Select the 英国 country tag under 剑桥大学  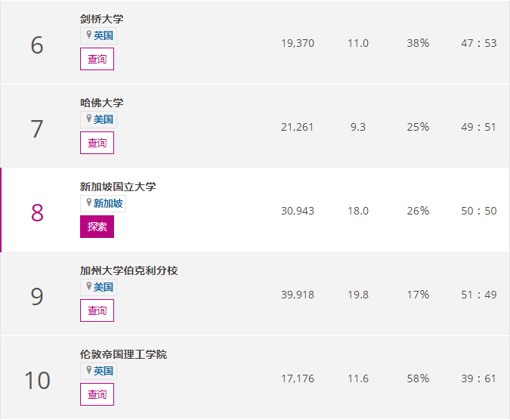[x=104, y=36]
